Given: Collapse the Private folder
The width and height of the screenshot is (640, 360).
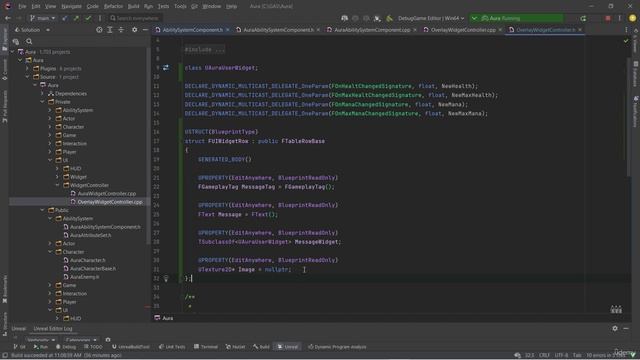Looking at the screenshot, I should (x=42, y=102).
